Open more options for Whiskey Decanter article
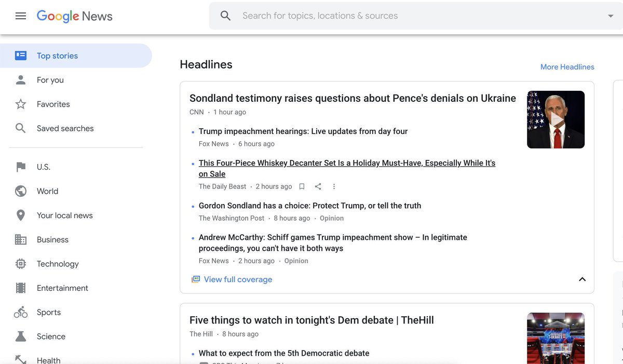623x364 pixels. (x=334, y=186)
